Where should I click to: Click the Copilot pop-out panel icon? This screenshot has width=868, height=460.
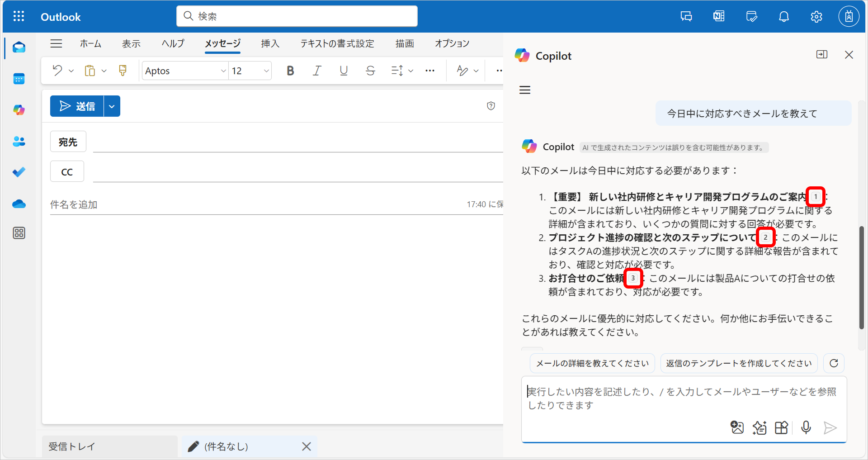click(822, 55)
